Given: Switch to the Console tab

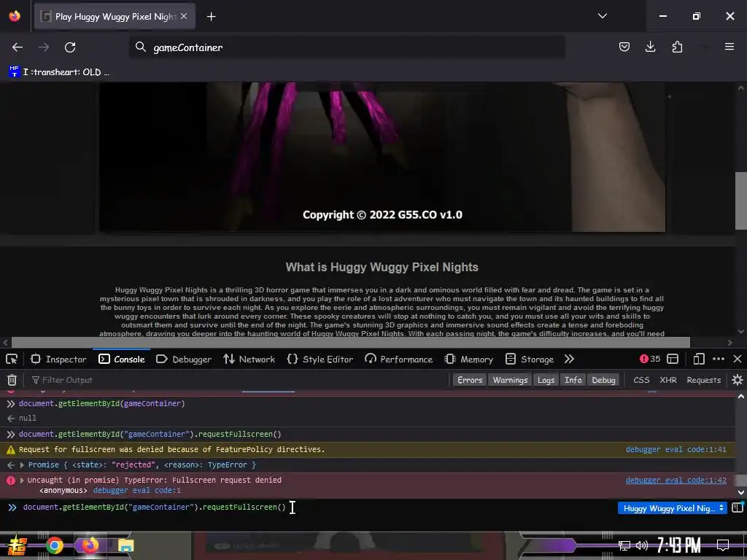Looking at the screenshot, I should [x=122, y=359].
